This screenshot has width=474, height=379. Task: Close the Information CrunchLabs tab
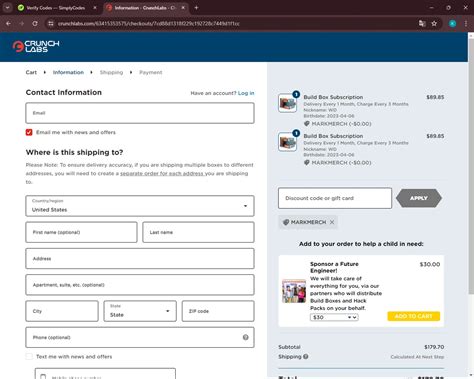(183, 8)
